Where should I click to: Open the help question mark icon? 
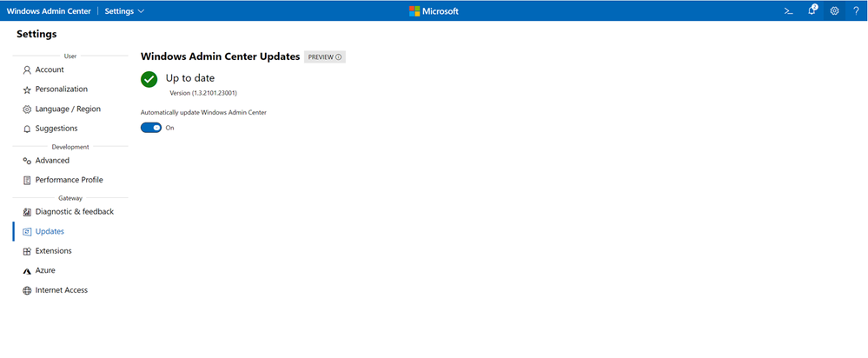(x=856, y=11)
